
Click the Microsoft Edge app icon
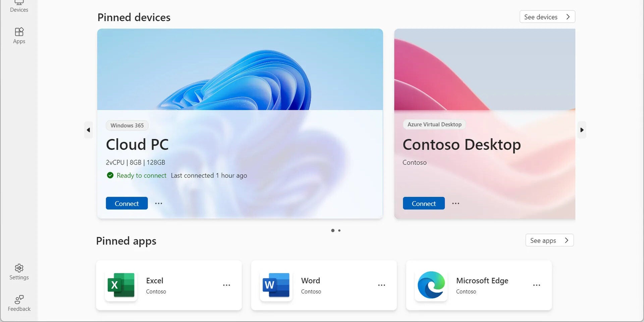click(x=431, y=285)
